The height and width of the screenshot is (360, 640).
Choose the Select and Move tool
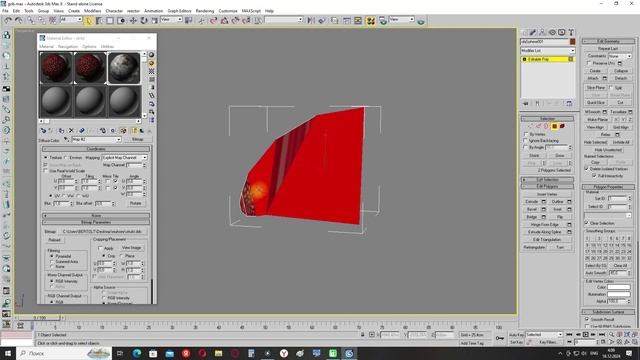[x=133, y=20]
